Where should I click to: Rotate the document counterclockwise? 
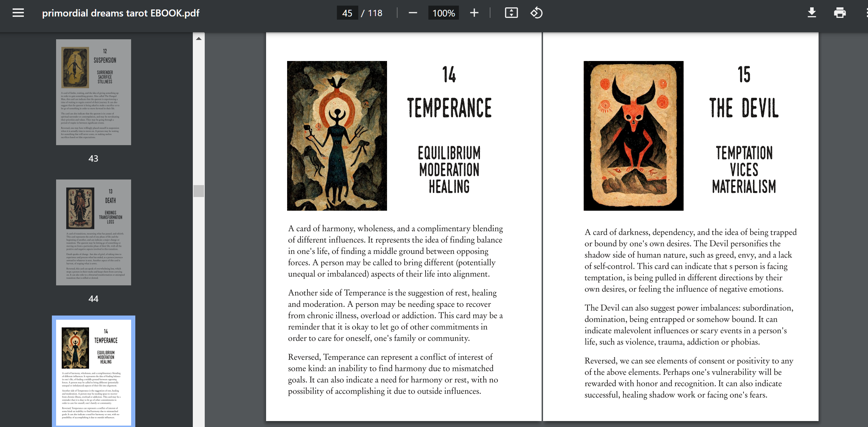pyautogui.click(x=536, y=13)
